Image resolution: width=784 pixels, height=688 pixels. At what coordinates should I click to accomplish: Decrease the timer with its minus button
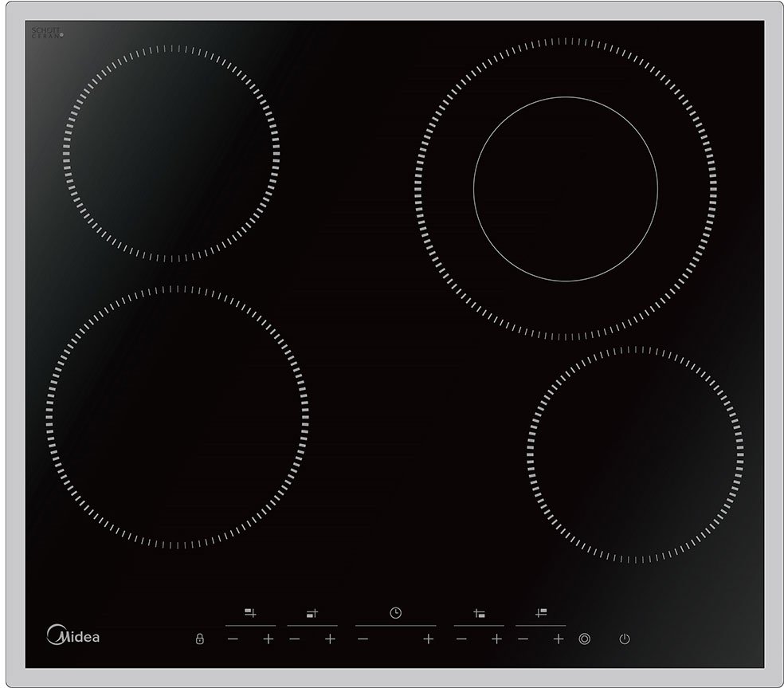tap(363, 639)
